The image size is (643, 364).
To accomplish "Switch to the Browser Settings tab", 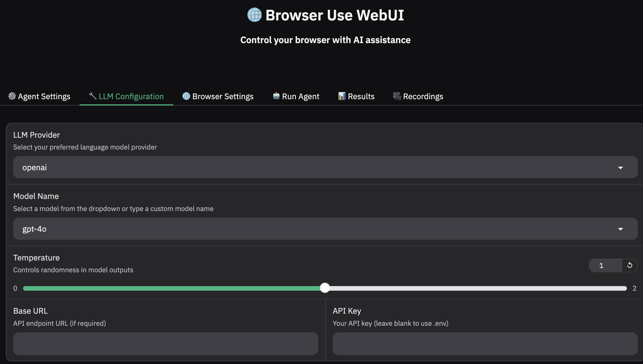I will 223,96.
